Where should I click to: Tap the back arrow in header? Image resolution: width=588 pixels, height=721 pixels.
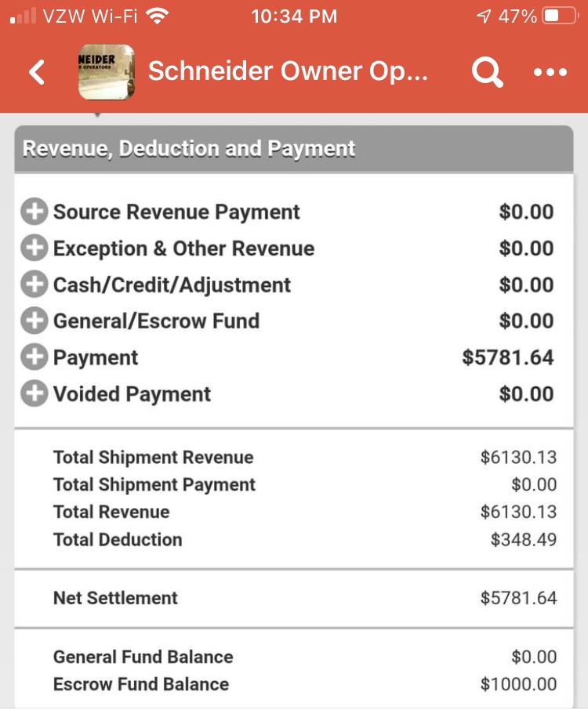[x=37, y=72]
